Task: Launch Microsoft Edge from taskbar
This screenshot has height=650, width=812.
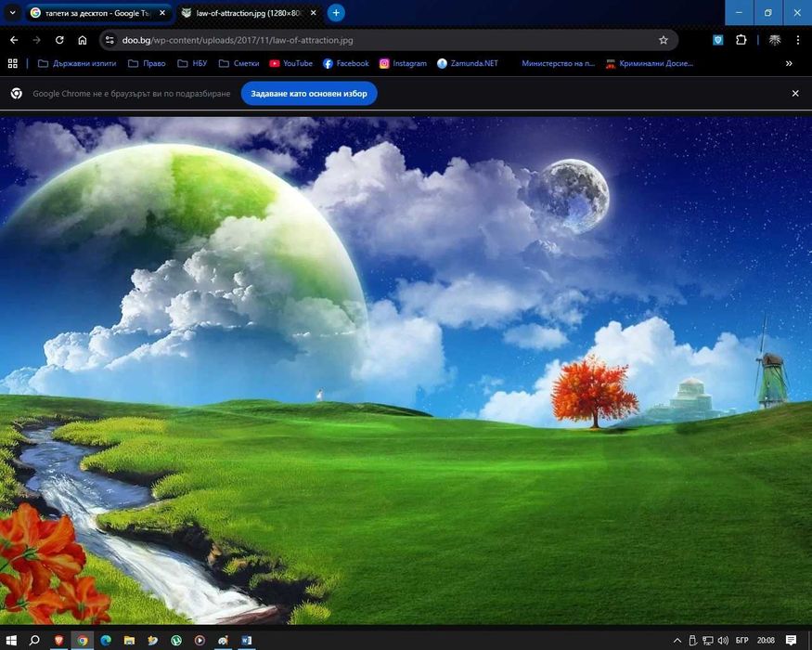Action: pos(106,640)
